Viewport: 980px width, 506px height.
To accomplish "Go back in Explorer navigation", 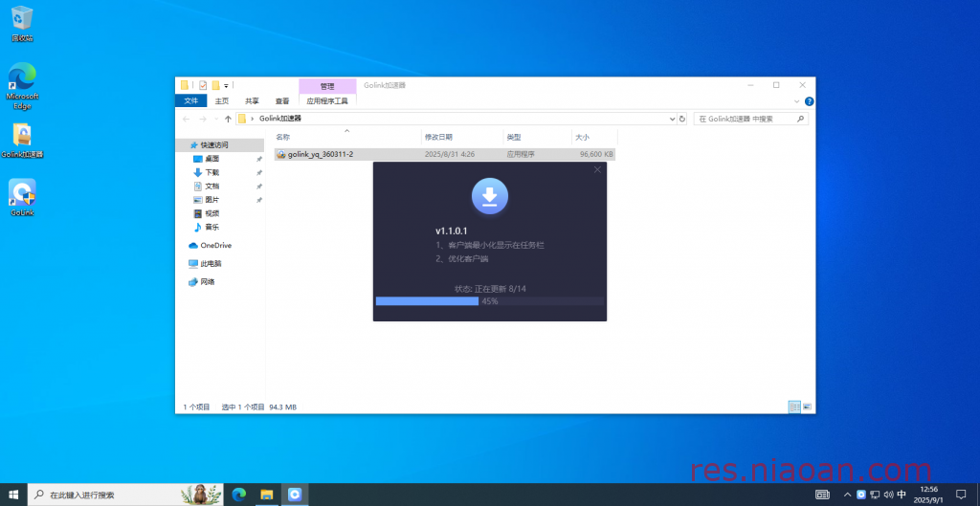I will tap(187, 119).
